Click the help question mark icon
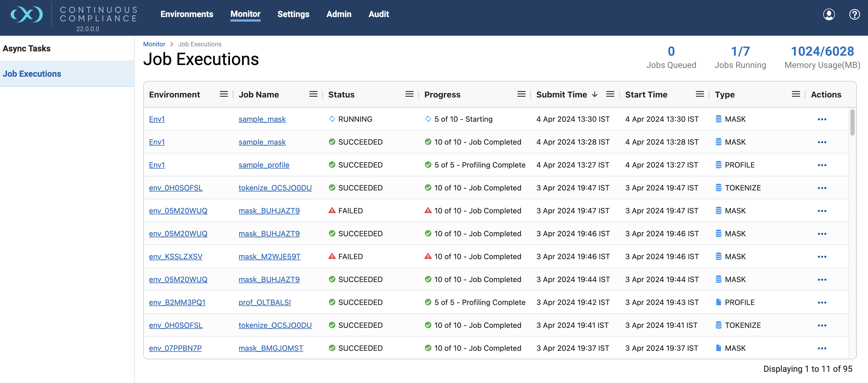 coord(854,14)
